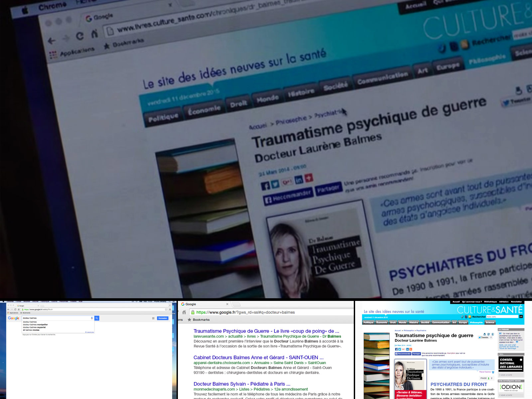Click the bookmark star in the Google homepage address bar

(166, 310)
